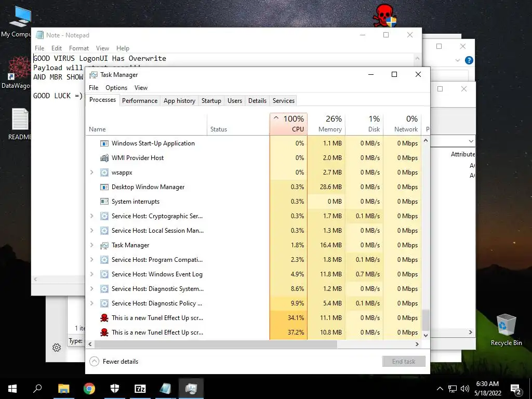Screen dimensions: 532x399
Task: Open taskbar search magnifier
Action: [37, 389]
